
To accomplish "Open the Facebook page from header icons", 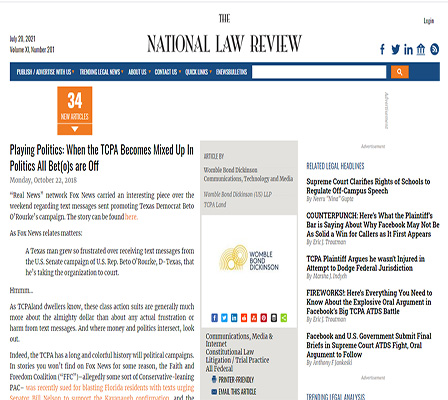I will (382, 49).
